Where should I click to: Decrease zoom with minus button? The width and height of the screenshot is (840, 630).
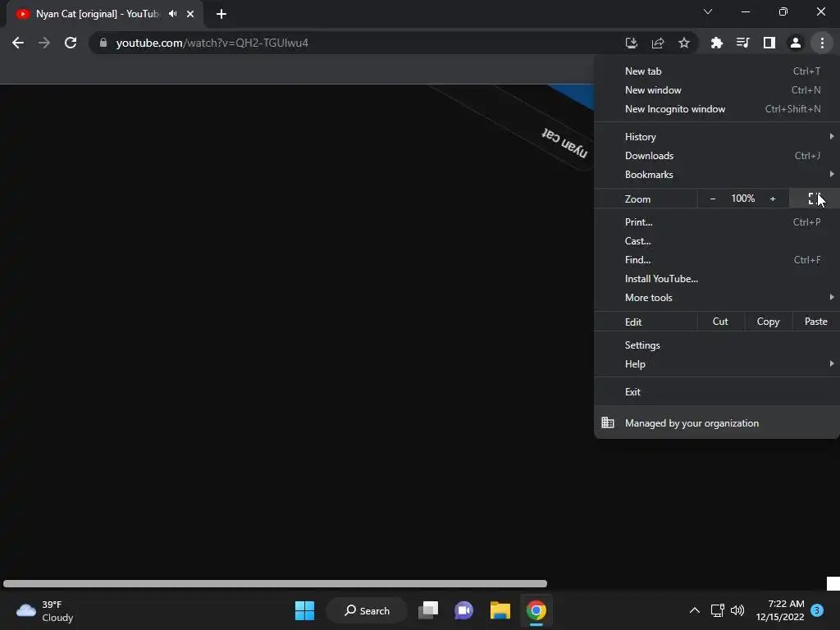713,199
